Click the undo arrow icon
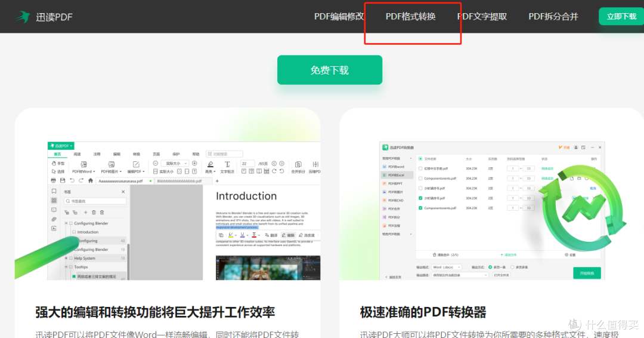Screen dimensions: 644x338 pyautogui.click(x=72, y=180)
